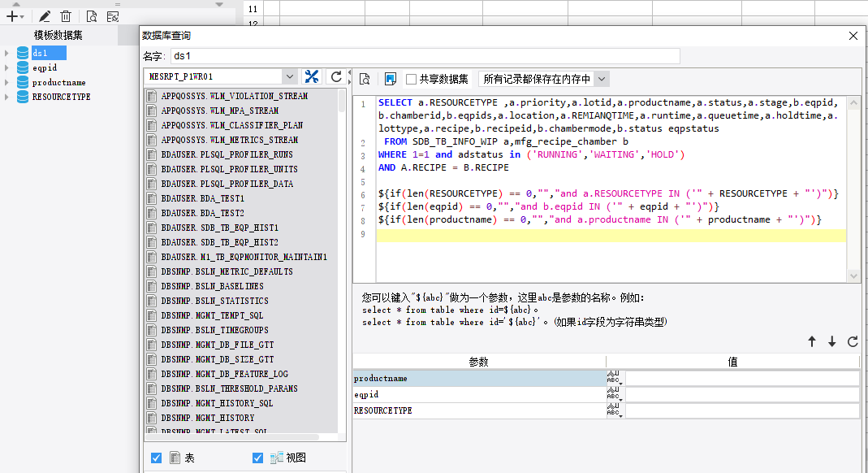Open the data connection settings tools icon
This screenshot has width=868, height=473.
(x=312, y=76)
